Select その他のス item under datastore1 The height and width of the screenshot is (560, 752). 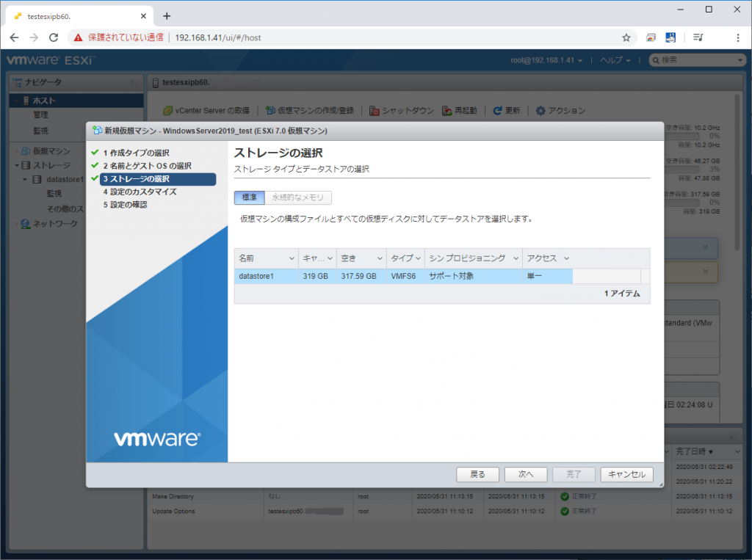pyautogui.click(x=65, y=209)
